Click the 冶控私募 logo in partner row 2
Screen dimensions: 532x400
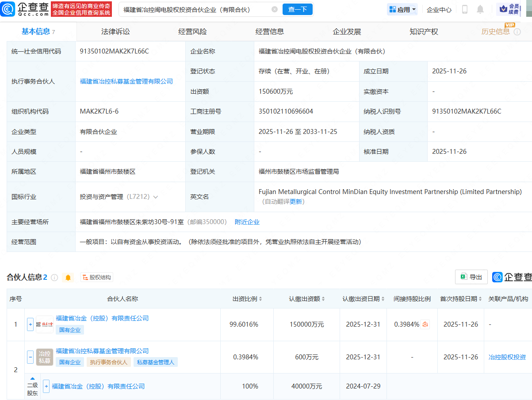pos(44,357)
